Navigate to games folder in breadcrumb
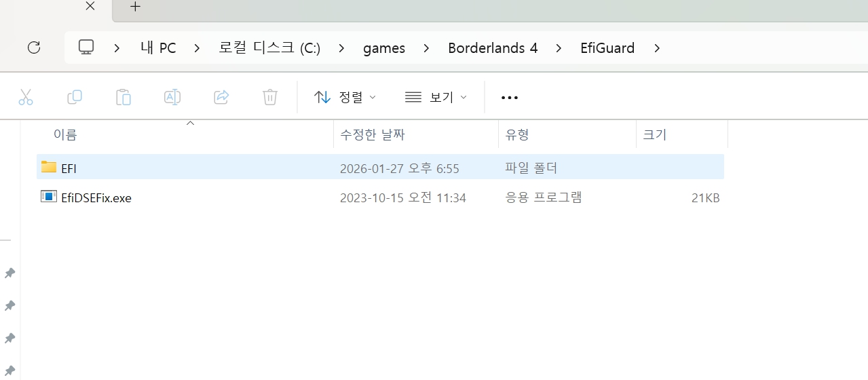Viewport: 868px width, 380px height. [x=384, y=48]
